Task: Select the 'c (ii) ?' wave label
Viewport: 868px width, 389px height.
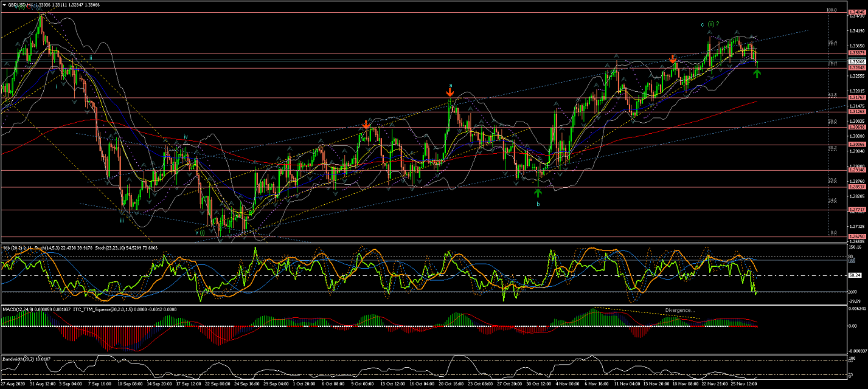Action: [x=710, y=24]
